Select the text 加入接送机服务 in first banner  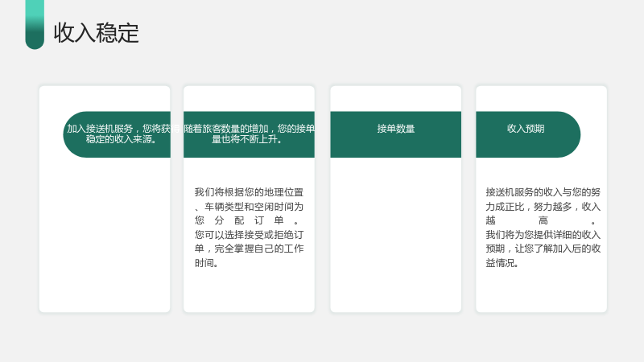pos(100,129)
